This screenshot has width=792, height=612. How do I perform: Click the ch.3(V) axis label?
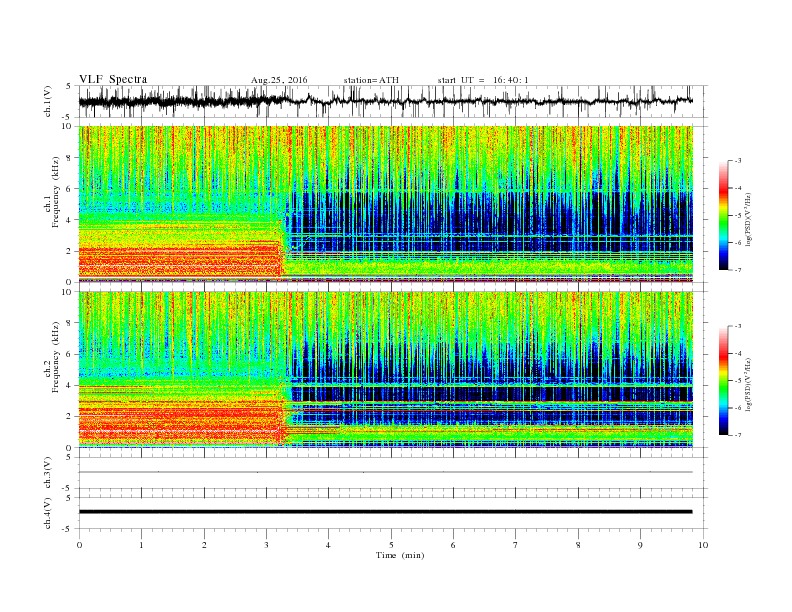point(48,473)
